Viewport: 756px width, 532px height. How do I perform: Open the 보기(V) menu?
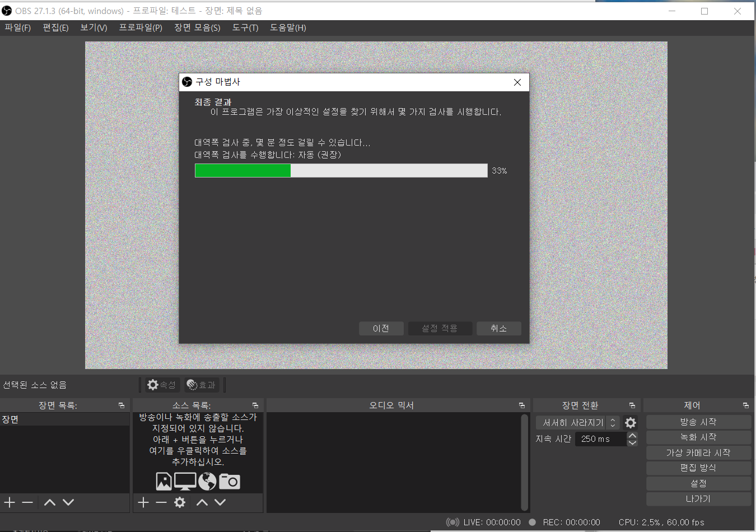click(94, 27)
